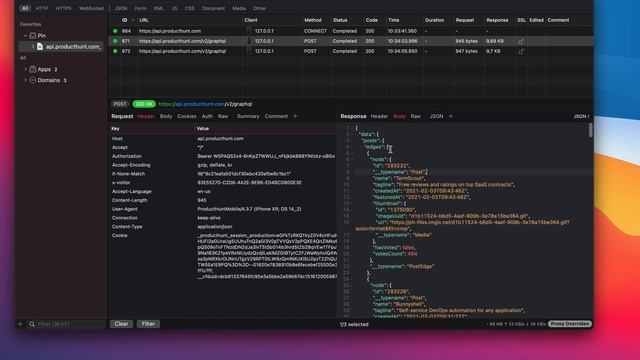Filter traffic by HTTPS protocol
The width and height of the screenshot is (640, 360).
click(63, 8)
